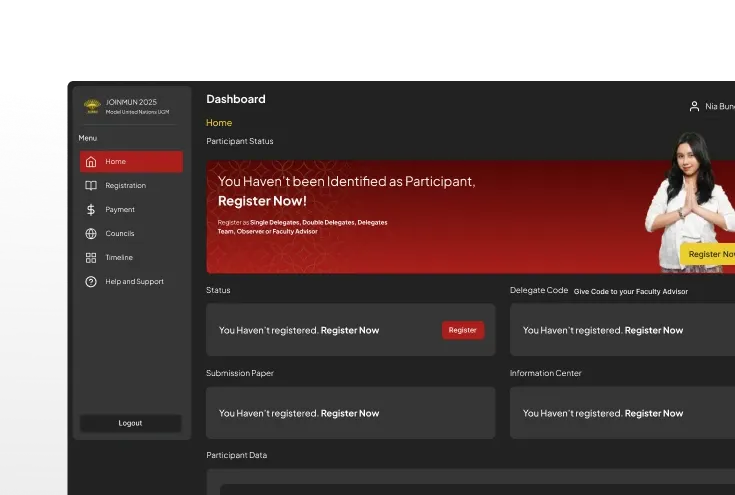Screen dimensions: 735x495
Task: Click the Timeline grid icon
Action: [x=91, y=258]
